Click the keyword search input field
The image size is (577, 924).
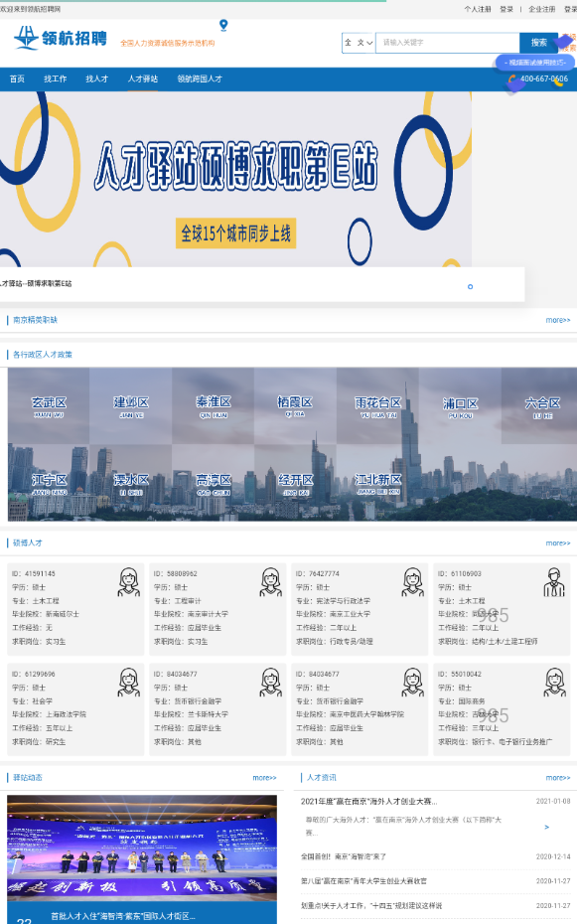pyautogui.click(x=448, y=43)
